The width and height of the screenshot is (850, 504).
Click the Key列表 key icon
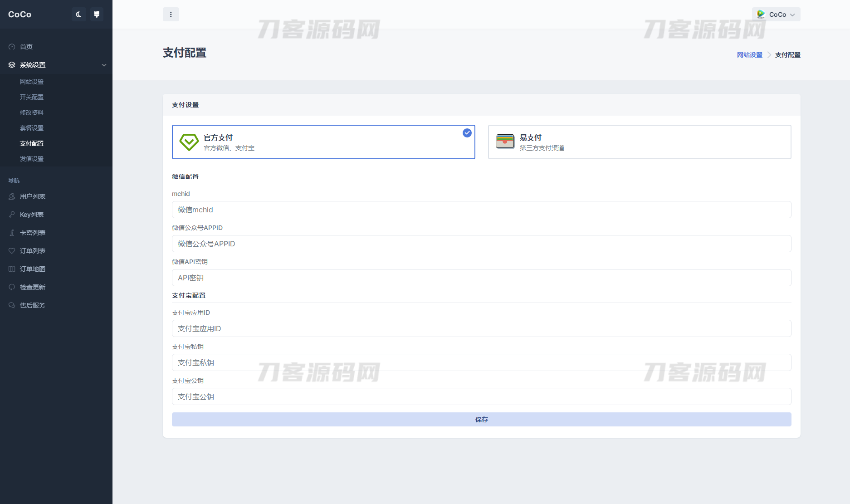point(12,215)
